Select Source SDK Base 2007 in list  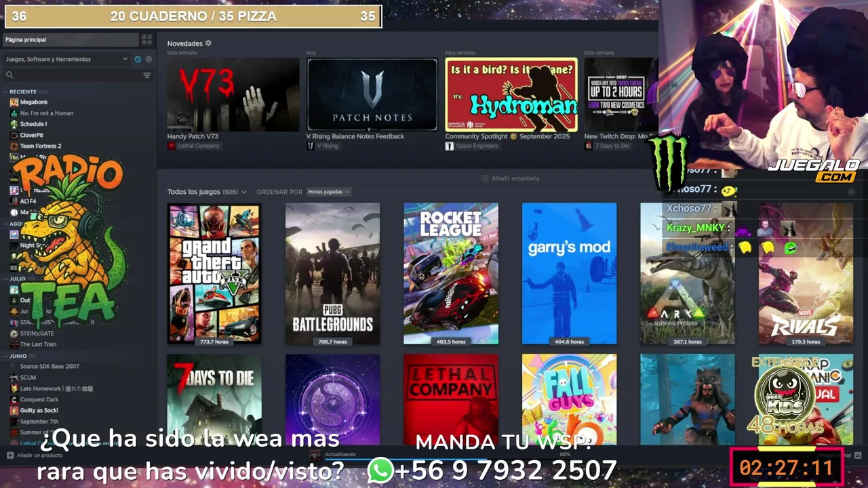click(50, 367)
